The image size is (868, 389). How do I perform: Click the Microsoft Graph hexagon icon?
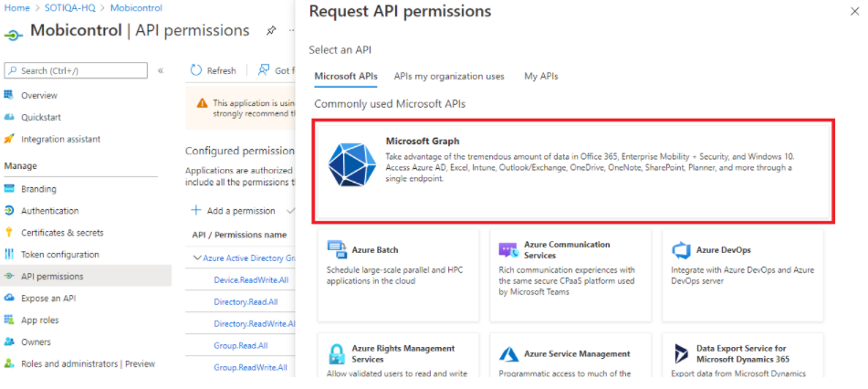[351, 164]
